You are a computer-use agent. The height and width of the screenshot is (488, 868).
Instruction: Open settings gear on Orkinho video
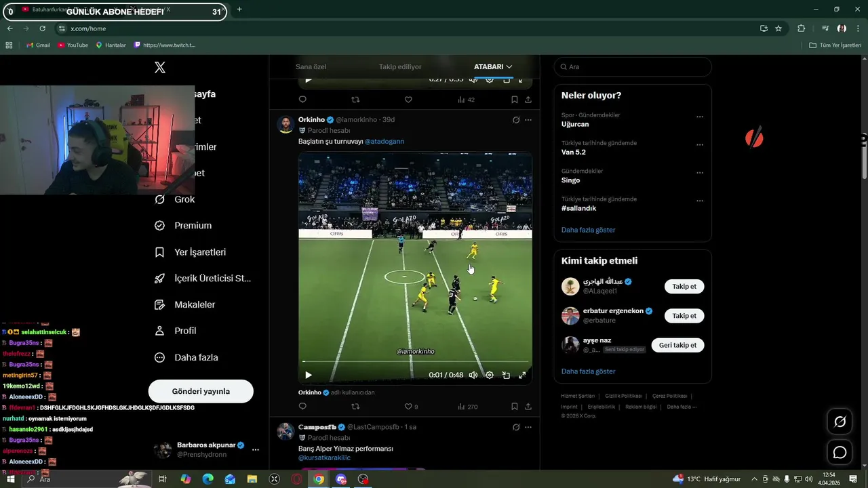(x=490, y=375)
